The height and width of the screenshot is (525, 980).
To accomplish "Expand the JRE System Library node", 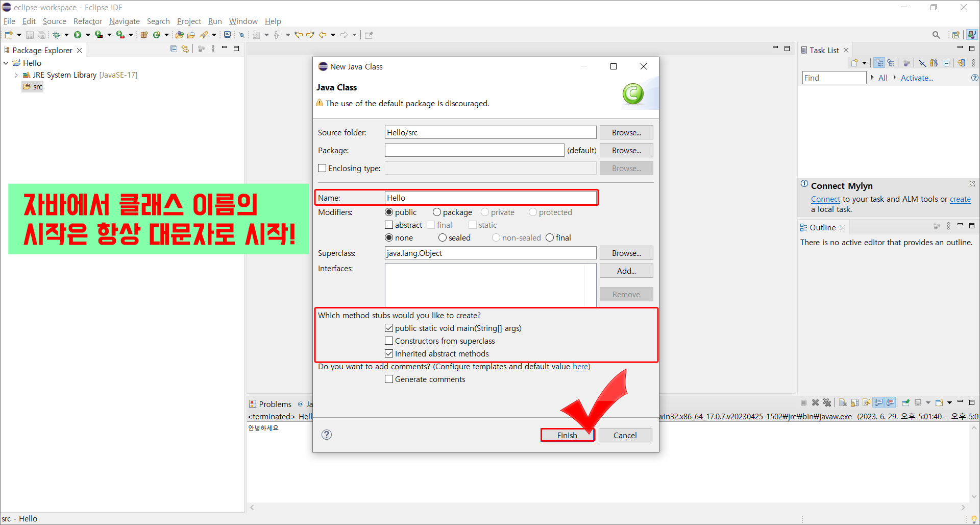I will 16,75.
